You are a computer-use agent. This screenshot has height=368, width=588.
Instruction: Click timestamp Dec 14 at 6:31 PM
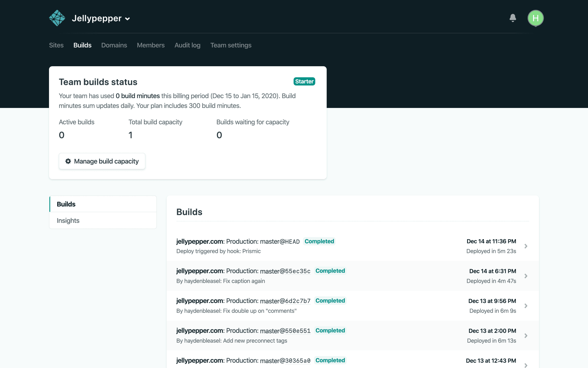point(492,271)
